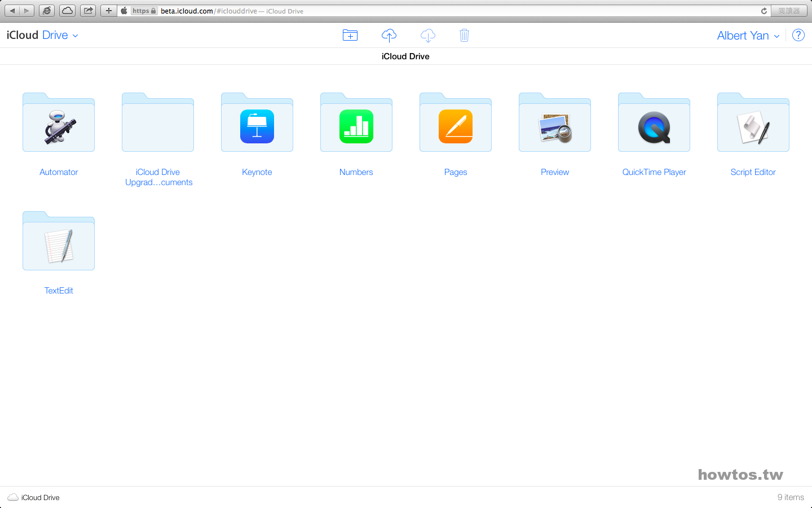812x508 pixels.
Task: Open the help question mark icon
Action: [798, 35]
